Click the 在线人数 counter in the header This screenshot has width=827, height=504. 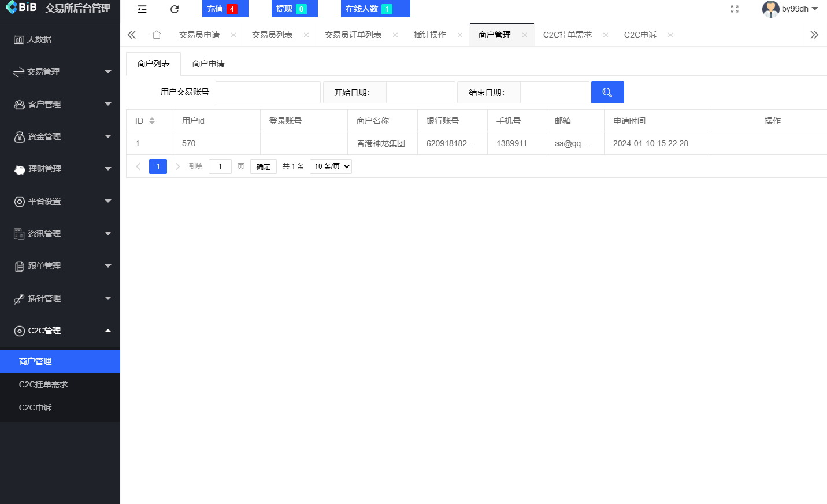pyautogui.click(x=375, y=9)
